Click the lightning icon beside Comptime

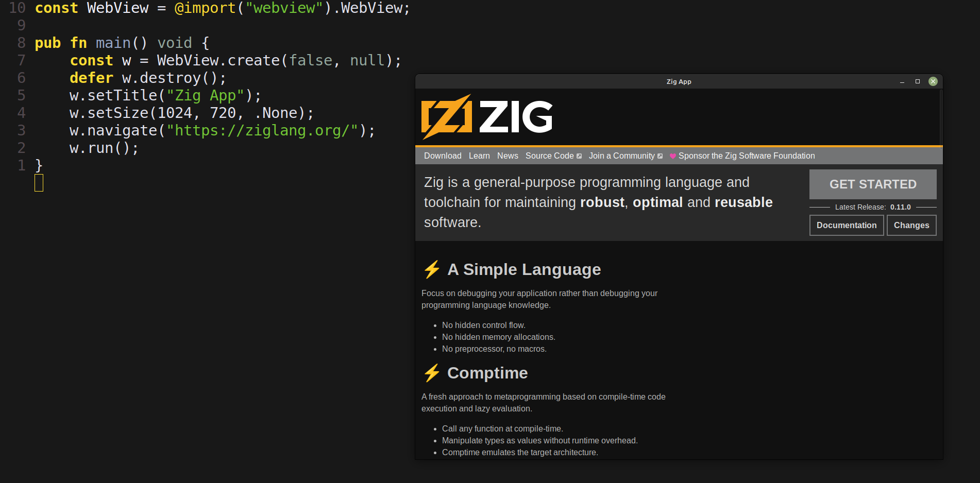432,373
